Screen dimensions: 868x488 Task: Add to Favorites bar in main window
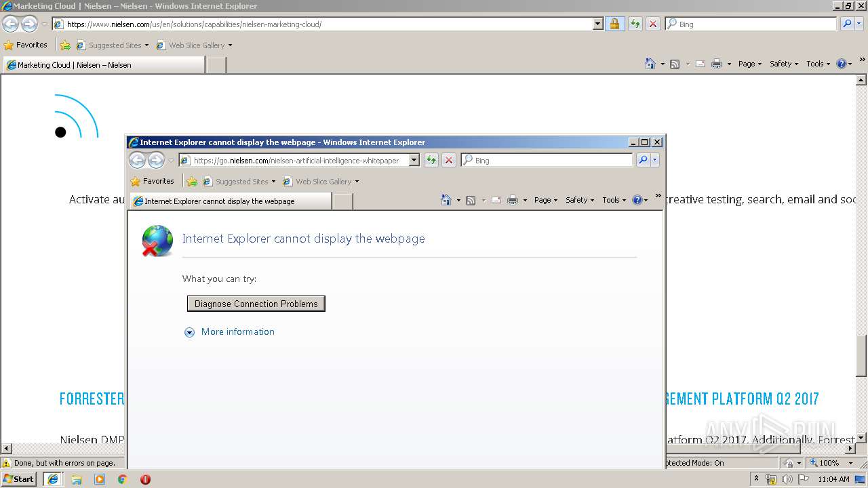click(65, 45)
